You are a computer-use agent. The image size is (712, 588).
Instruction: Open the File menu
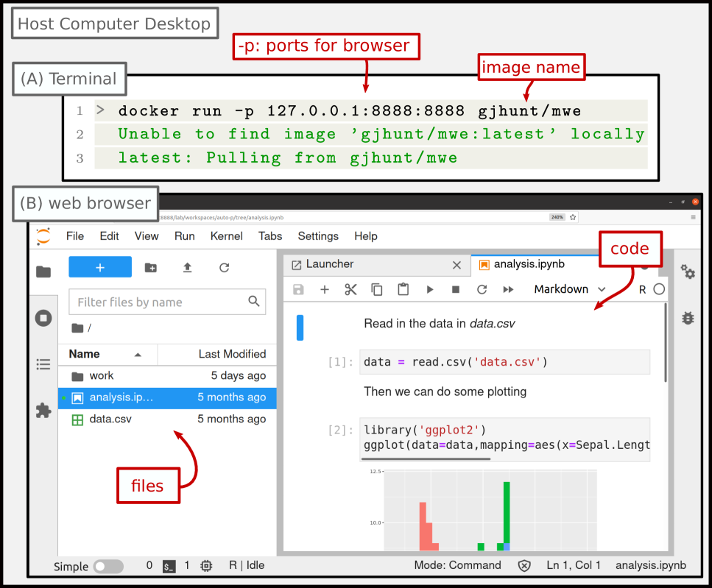coord(75,236)
